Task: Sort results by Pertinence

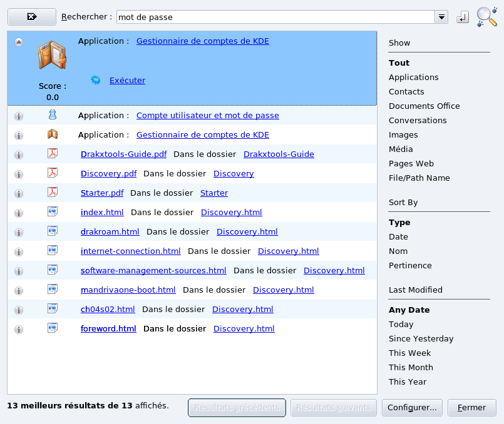Action: (x=410, y=265)
